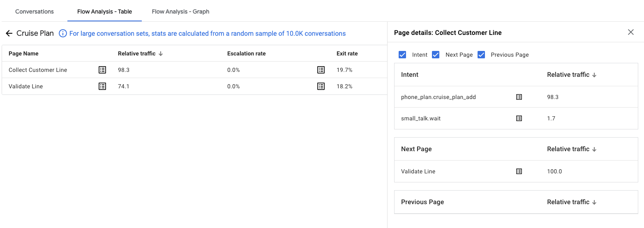
Task: Uncheck the Intent checkbox
Action: [403, 55]
